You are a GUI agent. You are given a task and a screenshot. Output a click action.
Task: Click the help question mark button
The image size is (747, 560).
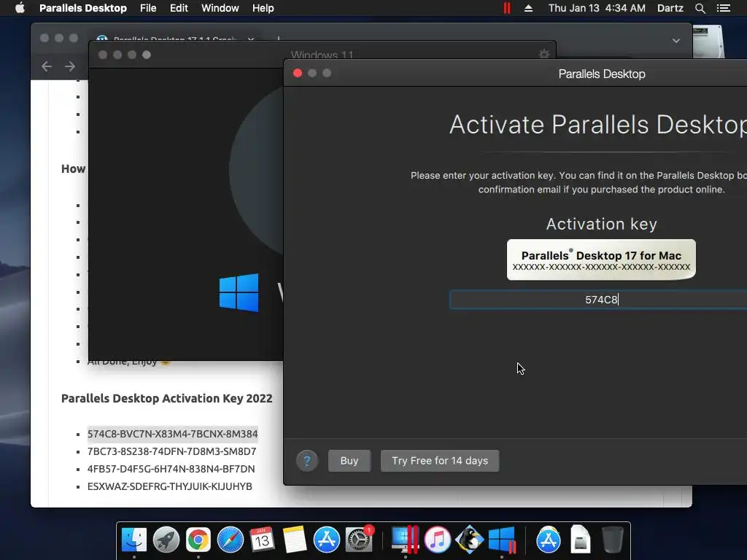(x=307, y=461)
